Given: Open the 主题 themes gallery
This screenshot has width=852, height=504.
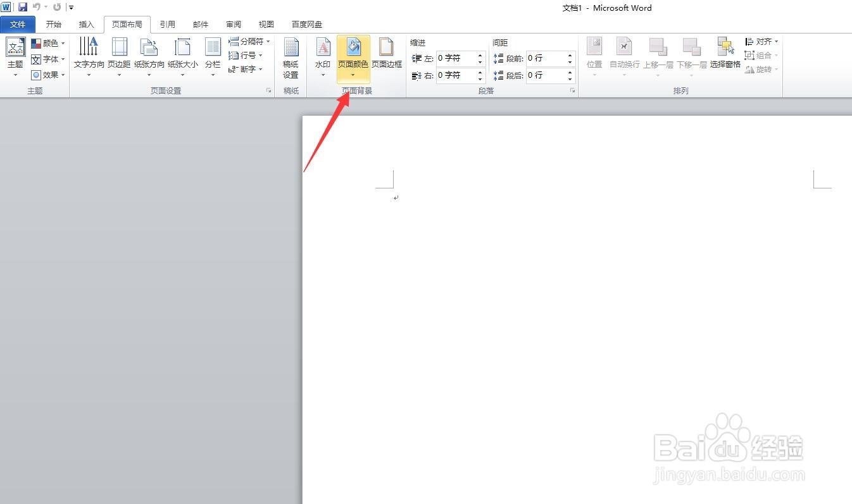Looking at the screenshot, I should click(x=15, y=58).
